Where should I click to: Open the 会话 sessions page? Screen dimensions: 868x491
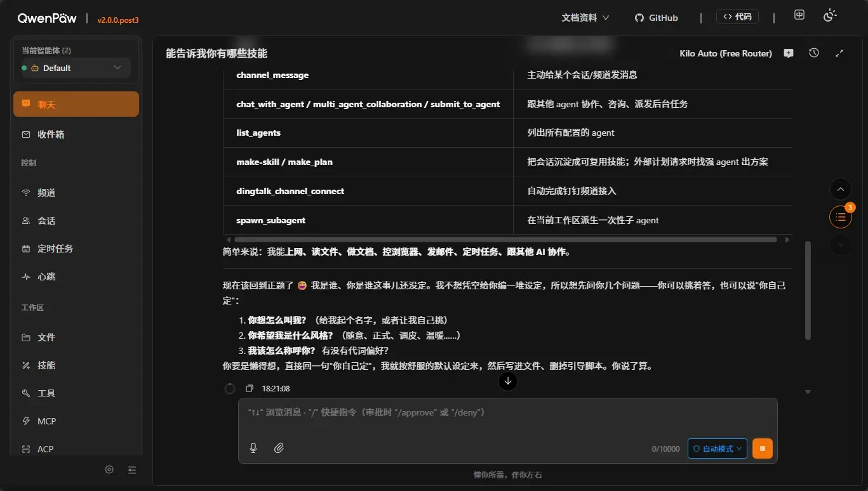76,221
